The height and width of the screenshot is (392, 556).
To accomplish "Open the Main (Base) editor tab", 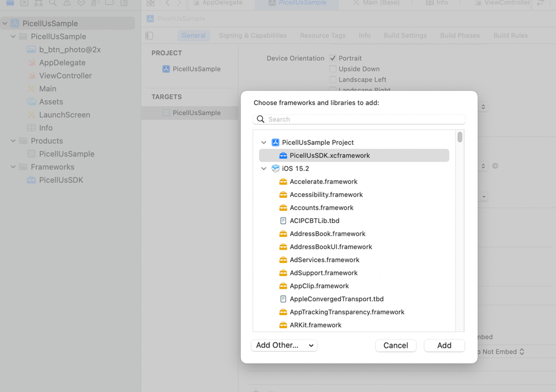I will pyautogui.click(x=376, y=3).
